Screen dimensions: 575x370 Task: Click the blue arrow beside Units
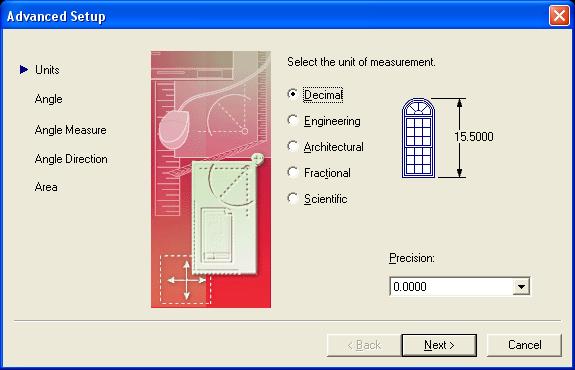tap(24, 69)
